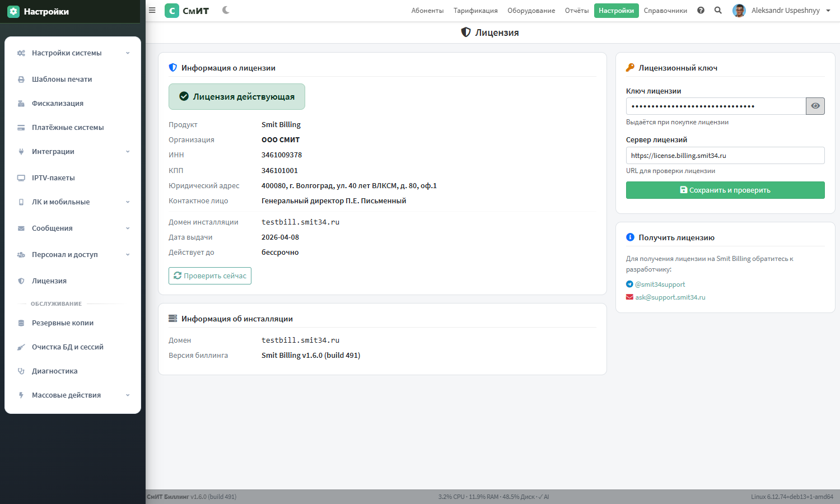Click the Настройки sidebar header gear icon
This screenshot has height=504, width=840.
coord(13,11)
